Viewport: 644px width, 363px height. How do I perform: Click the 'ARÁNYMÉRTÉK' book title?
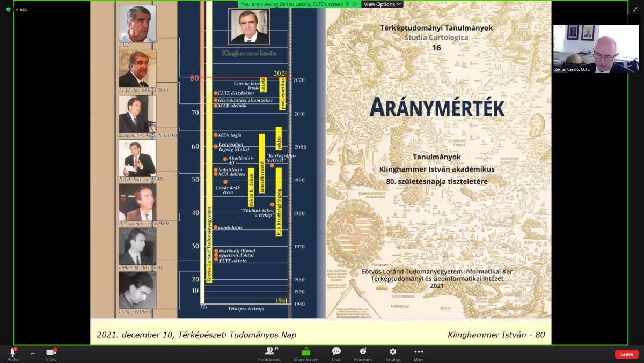437,108
